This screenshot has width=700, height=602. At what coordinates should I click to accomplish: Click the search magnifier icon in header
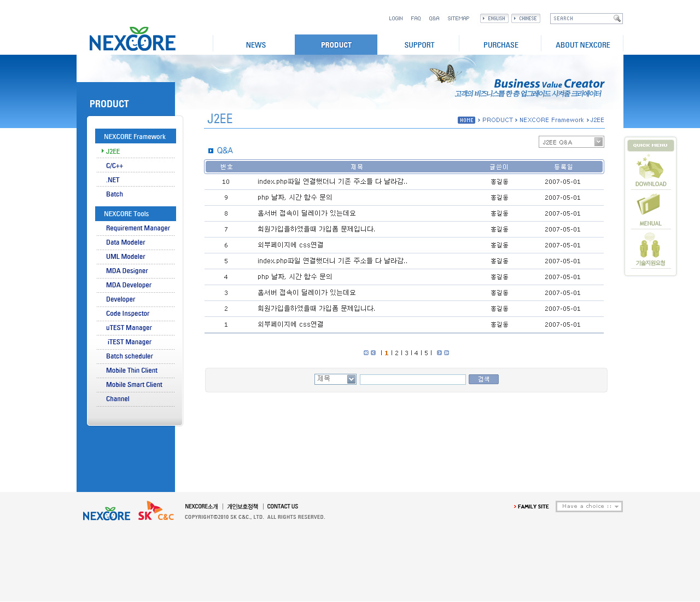point(617,19)
